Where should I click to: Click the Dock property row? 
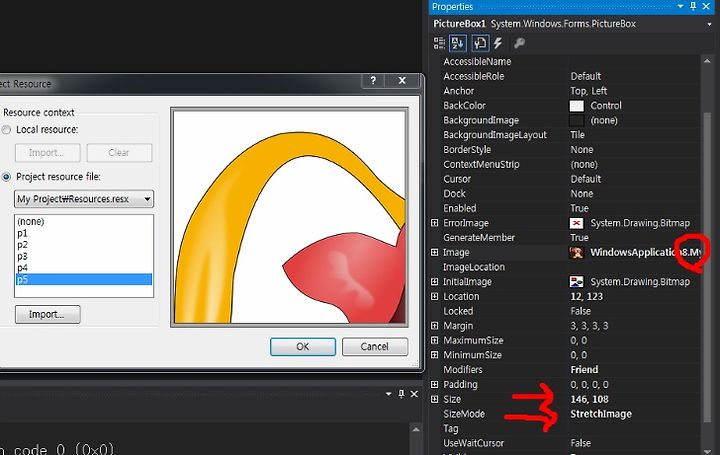tap(565, 194)
